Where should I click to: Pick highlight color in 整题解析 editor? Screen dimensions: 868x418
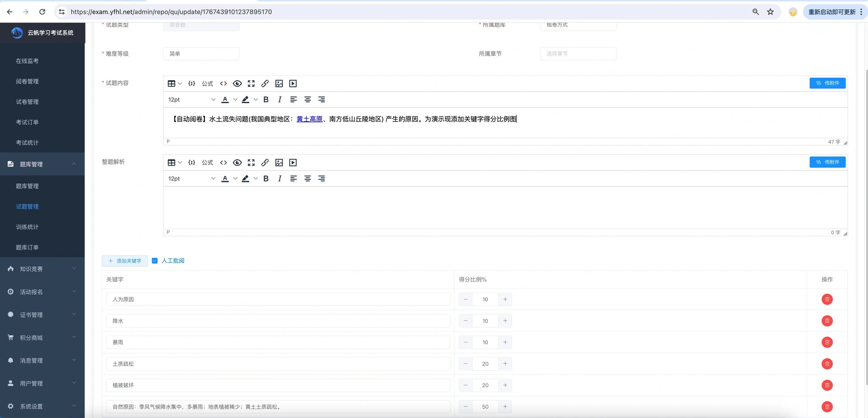[x=245, y=179]
